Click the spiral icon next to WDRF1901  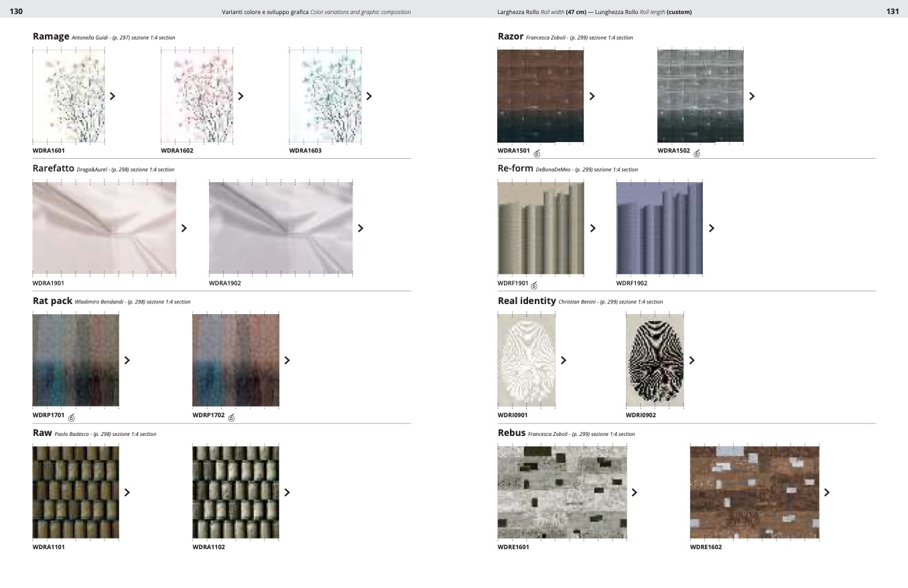tap(534, 286)
